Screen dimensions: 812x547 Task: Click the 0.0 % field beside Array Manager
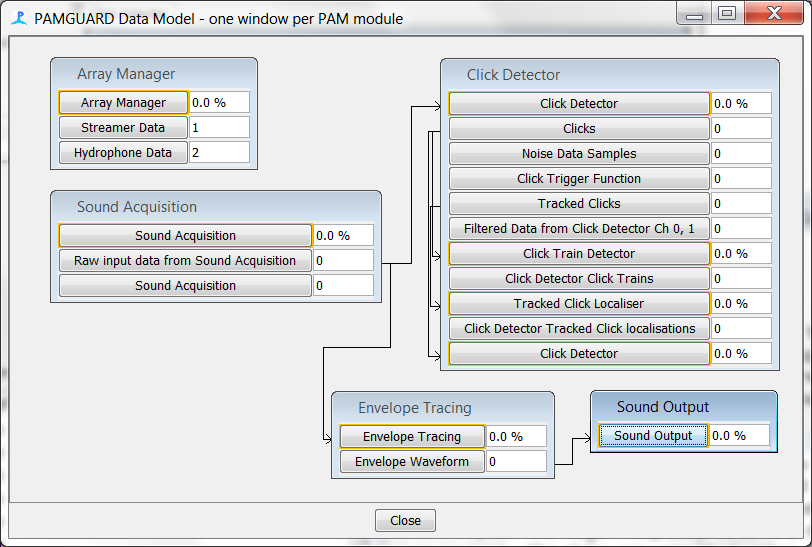219,103
